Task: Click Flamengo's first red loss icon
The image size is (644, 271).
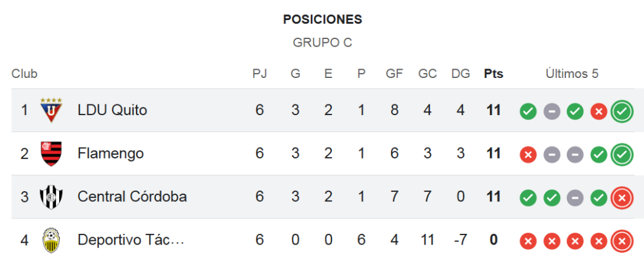Action: coord(528,155)
